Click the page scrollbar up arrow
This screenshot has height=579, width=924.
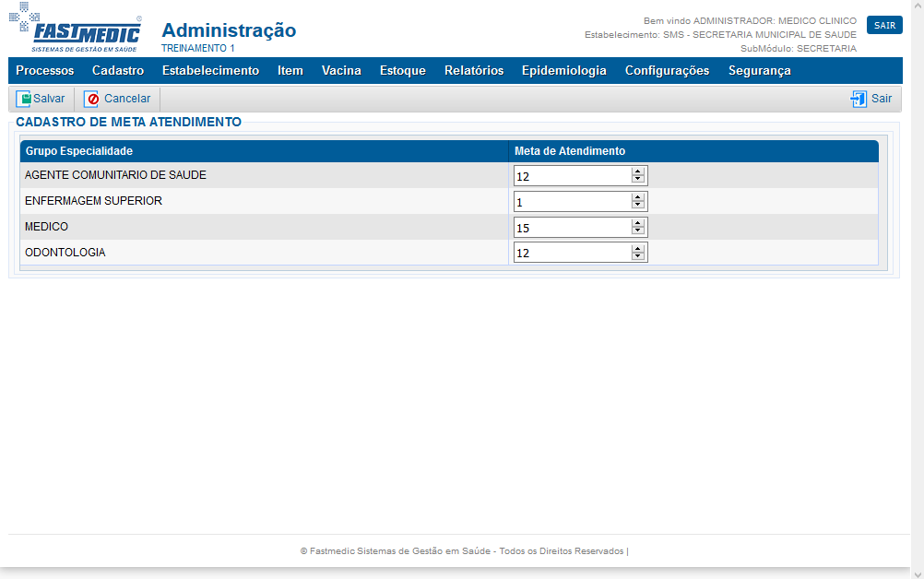click(918, 6)
